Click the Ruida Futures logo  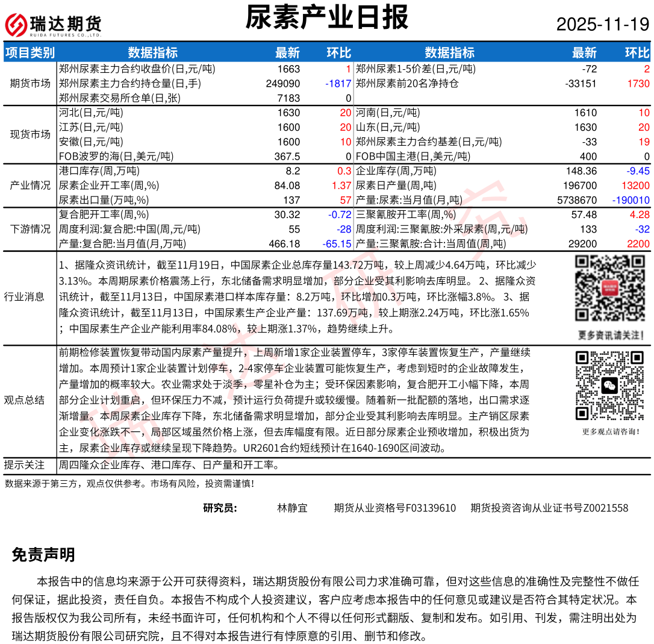pos(53,25)
